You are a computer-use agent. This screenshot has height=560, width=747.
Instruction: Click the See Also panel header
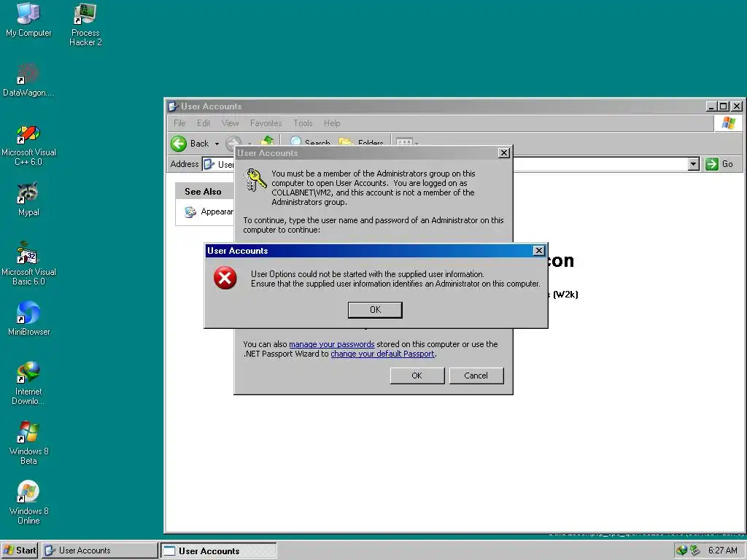coord(204,192)
